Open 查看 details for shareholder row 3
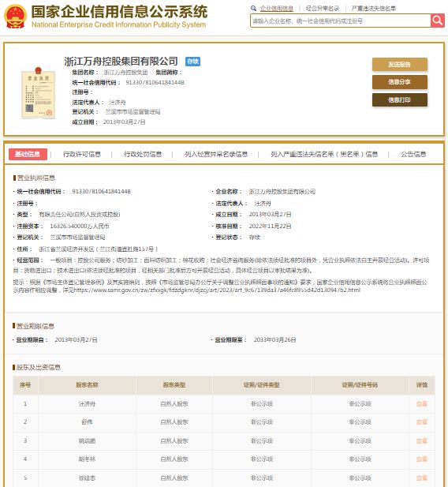Screen dimensions: 448x487 (422, 440)
